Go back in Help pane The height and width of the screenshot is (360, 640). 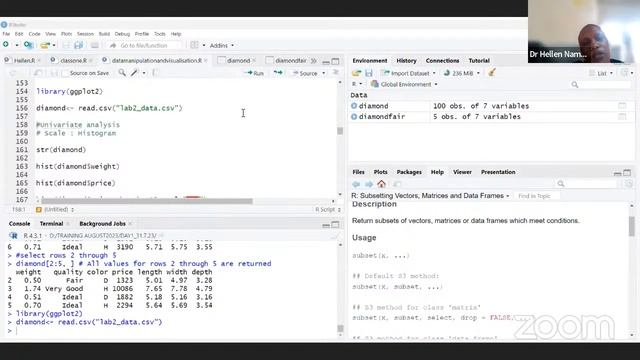click(356, 184)
